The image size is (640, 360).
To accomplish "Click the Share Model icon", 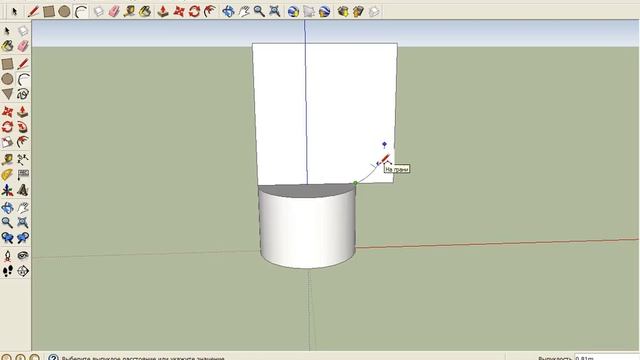I will click(x=358, y=11).
